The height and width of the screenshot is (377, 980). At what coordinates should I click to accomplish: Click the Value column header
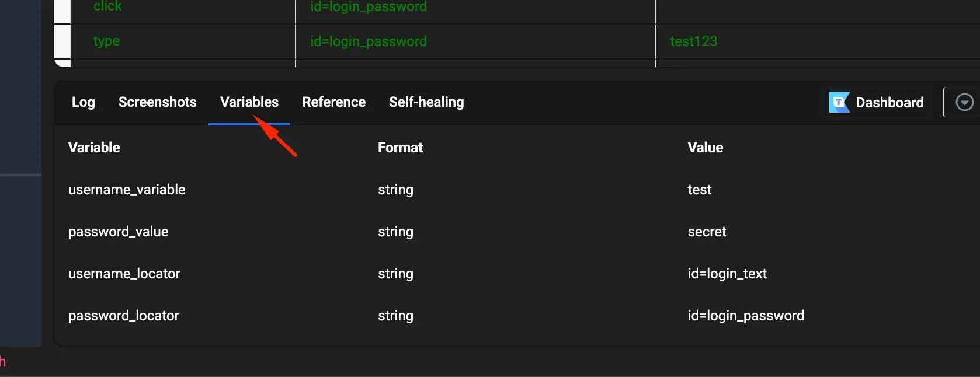(705, 148)
